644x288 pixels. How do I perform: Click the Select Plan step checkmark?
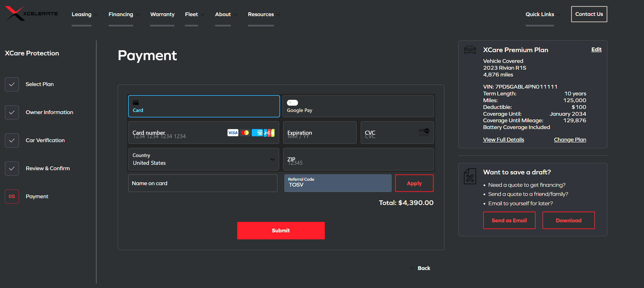12,84
